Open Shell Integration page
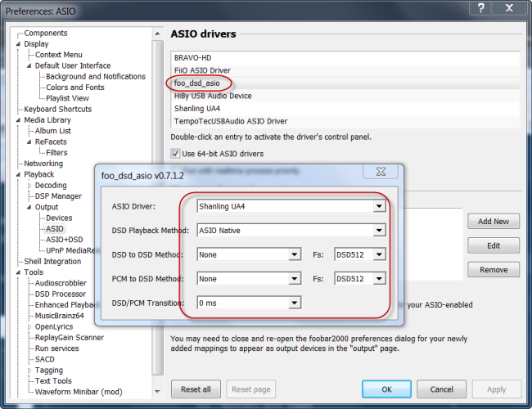Screen dimensions: 532x409 click(52, 262)
